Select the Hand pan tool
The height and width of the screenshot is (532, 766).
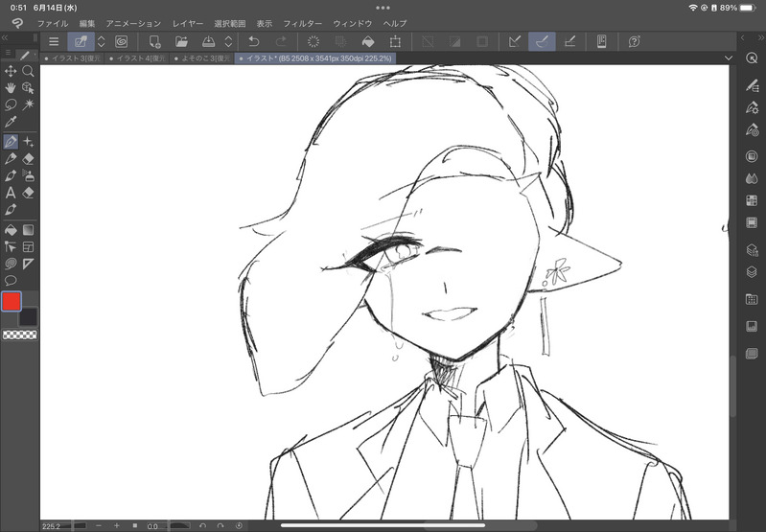click(x=11, y=88)
